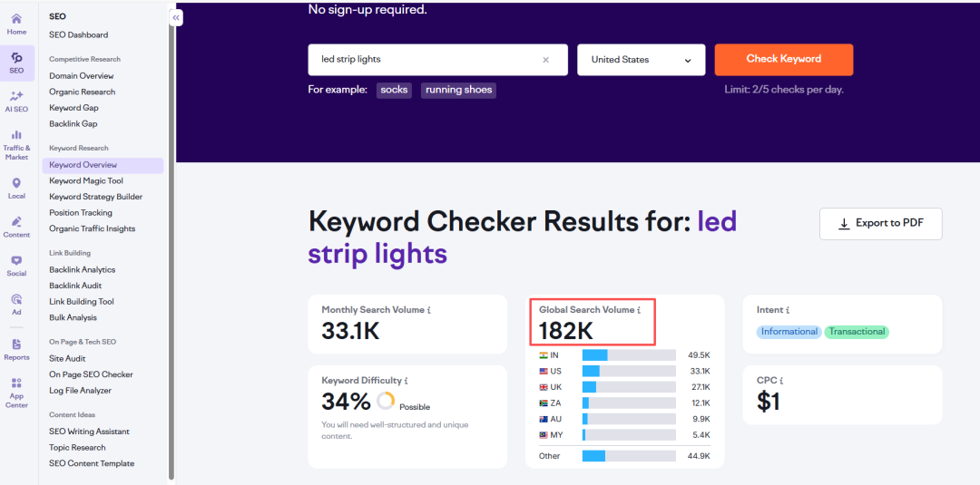Viewport: 980px width, 485px height.
Task: Click the sidebar vertical scrollbar
Action: click(x=171, y=249)
